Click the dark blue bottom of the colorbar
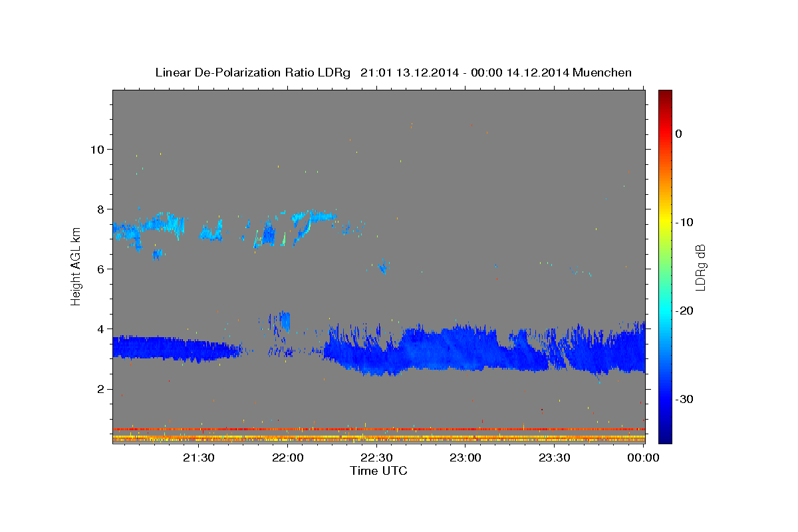The height and width of the screenshot is (532, 798). pos(665,436)
